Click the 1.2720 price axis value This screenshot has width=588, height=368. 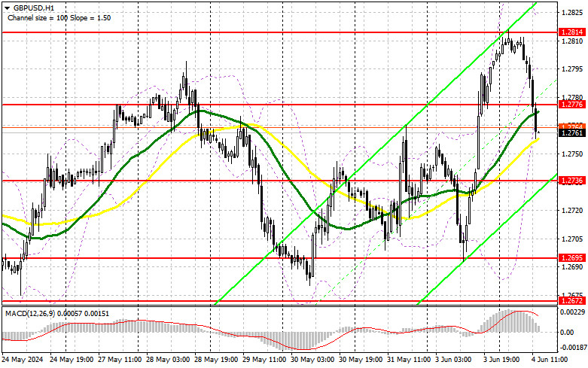[572, 211]
